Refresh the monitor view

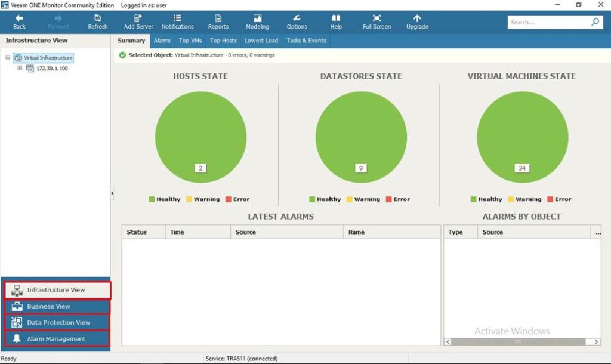97,22
